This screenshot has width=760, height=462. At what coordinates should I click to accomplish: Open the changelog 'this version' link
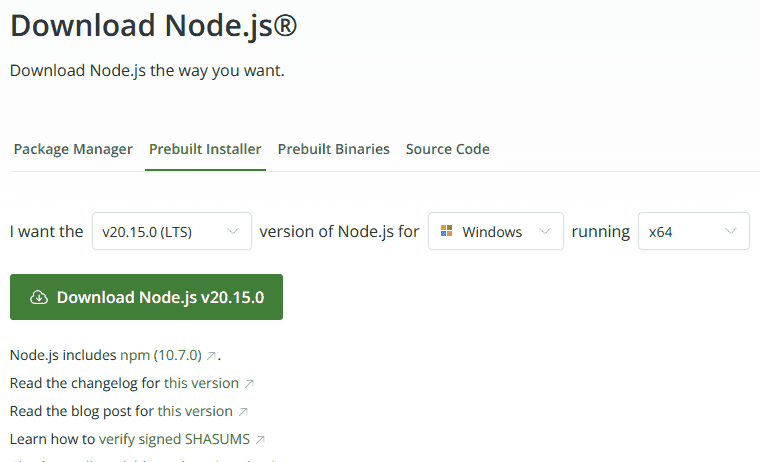point(201,383)
